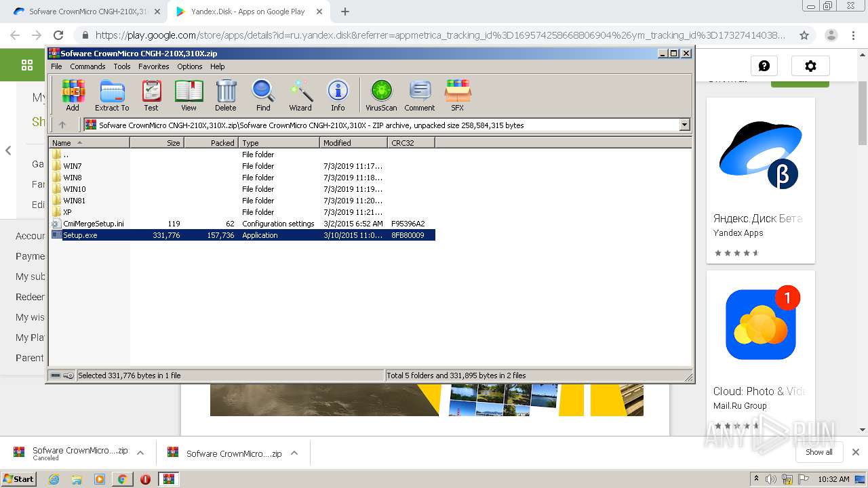868x488 pixels.
Task: Open Chrome from the taskbar
Action: pyautogui.click(x=122, y=479)
